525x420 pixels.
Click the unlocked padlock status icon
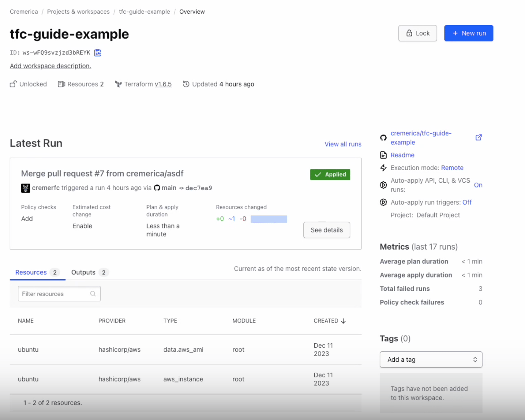tap(13, 84)
